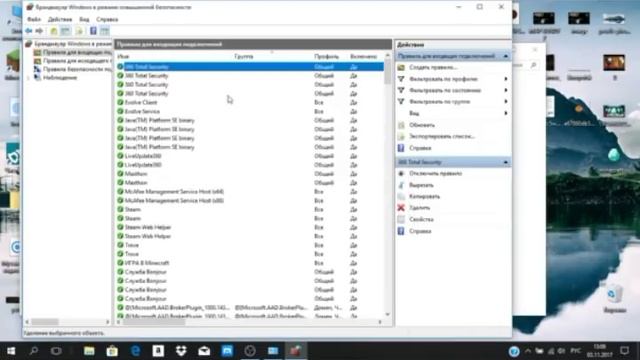640x360 pixels.
Task: Click Создать правило... action link
Action: click(433, 67)
